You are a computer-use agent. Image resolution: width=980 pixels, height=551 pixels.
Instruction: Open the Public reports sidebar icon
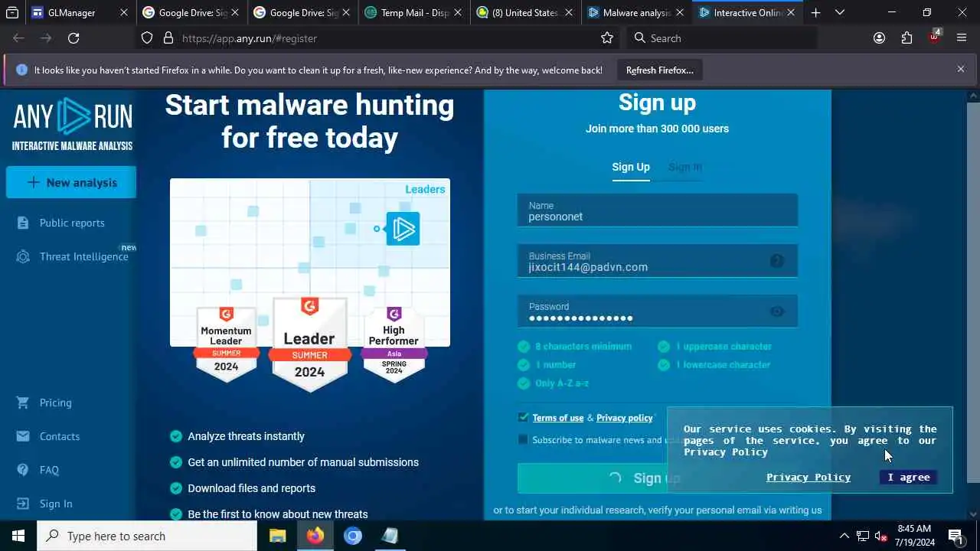24,223
